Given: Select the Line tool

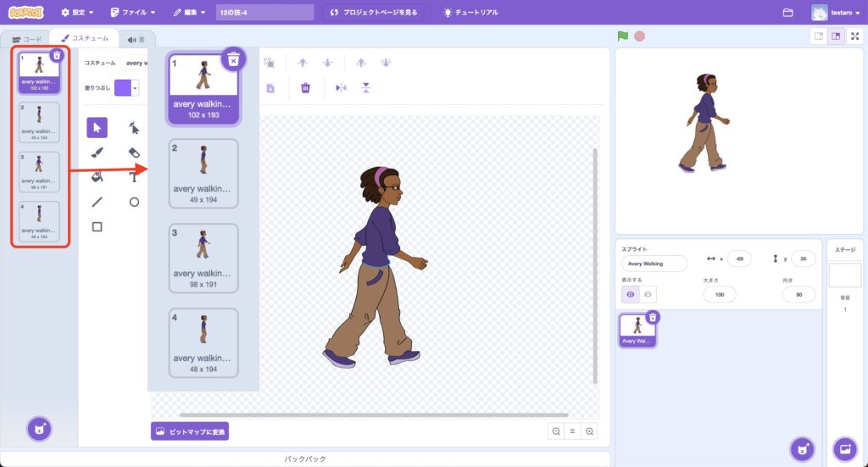Looking at the screenshot, I should point(97,202).
